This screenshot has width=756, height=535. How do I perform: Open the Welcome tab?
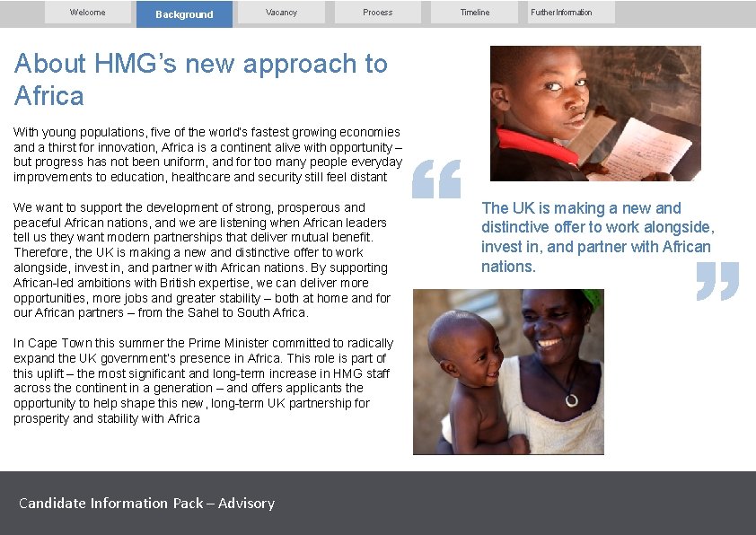click(88, 12)
